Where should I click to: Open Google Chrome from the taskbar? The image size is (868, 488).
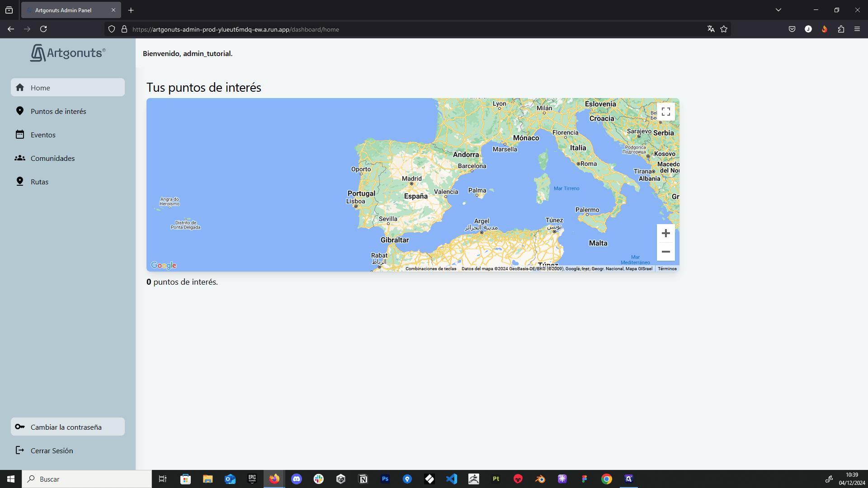click(x=607, y=479)
